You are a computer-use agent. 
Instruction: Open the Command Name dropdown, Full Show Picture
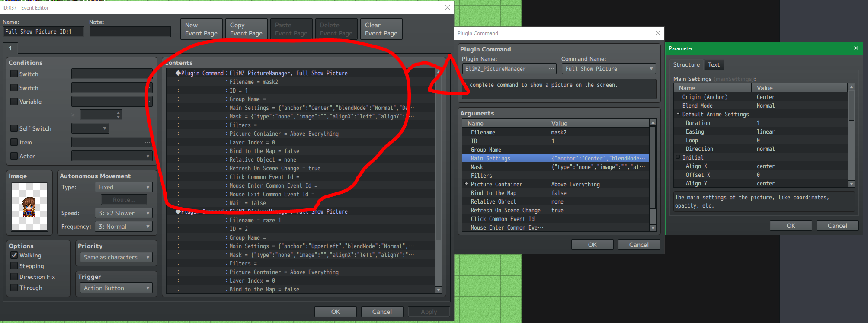(x=609, y=69)
